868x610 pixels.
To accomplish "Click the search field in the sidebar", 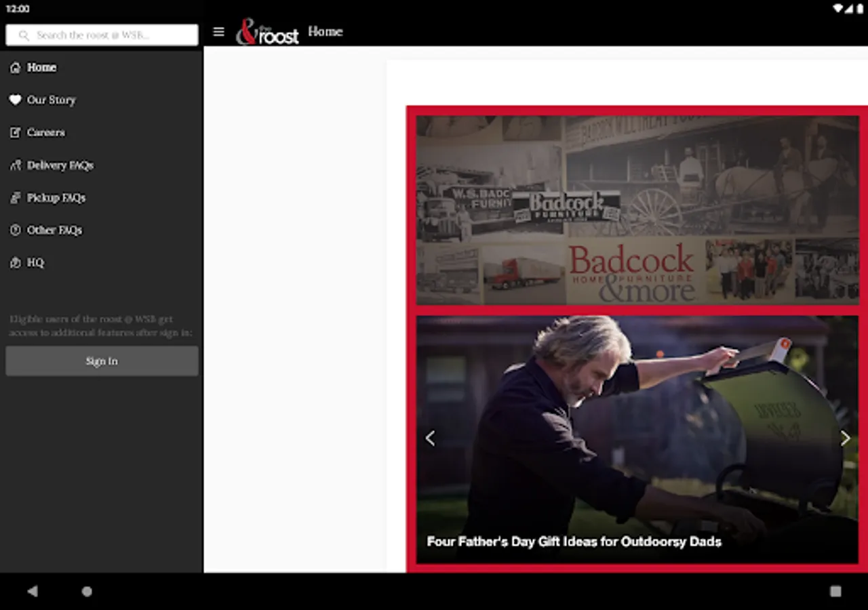I will click(102, 35).
